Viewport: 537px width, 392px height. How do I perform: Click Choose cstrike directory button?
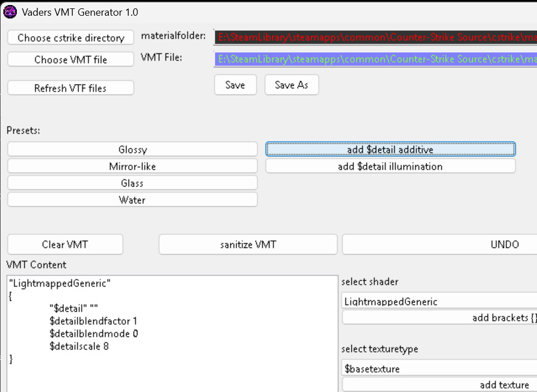point(71,38)
